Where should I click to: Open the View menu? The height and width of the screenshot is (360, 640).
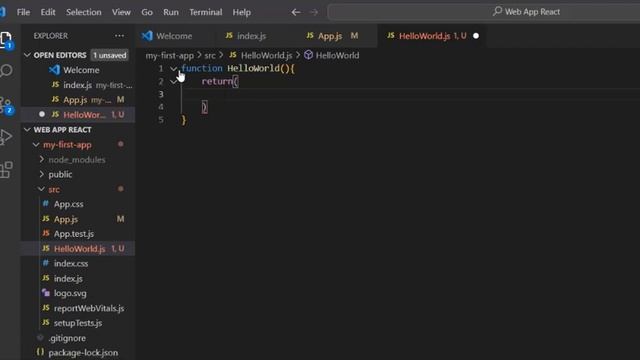[121, 12]
